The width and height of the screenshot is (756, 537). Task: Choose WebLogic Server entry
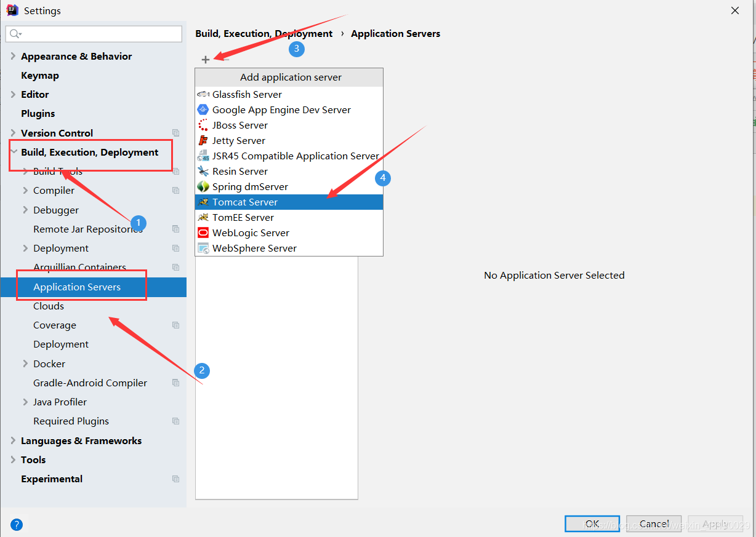(289, 233)
